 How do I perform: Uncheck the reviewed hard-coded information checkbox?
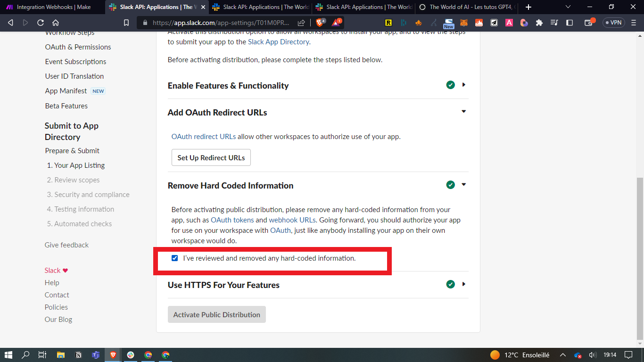pyautogui.click(x=175, y=258)
